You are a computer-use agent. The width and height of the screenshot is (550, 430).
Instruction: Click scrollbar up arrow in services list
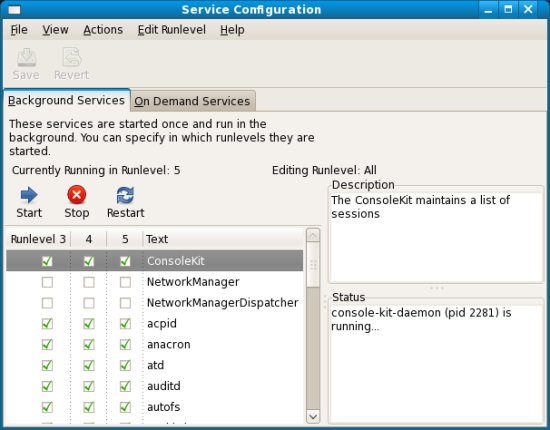click(x=313, y=235)
